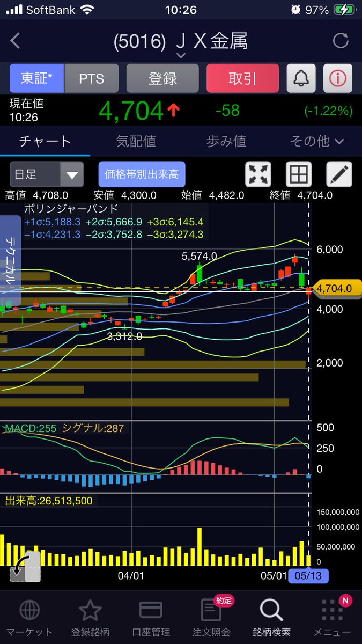Open 口座管理 card tab
Viewport: 362px width, 644px height.
(x=151, y=618)
